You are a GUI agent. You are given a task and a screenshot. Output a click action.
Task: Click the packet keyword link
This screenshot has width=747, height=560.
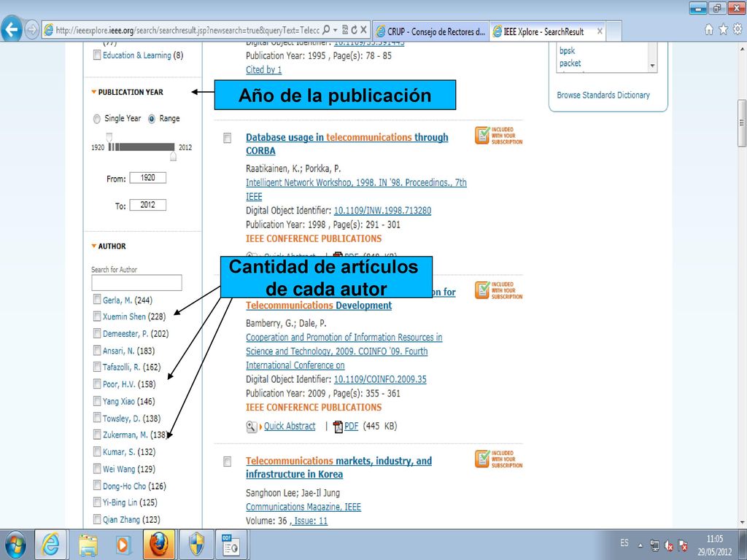pos(570,63)
